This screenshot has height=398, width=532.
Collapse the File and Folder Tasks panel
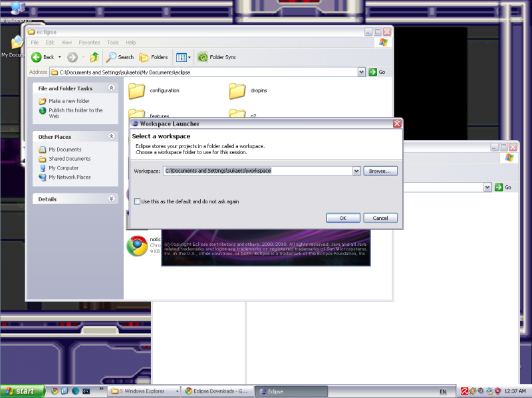tap(112, 88)
